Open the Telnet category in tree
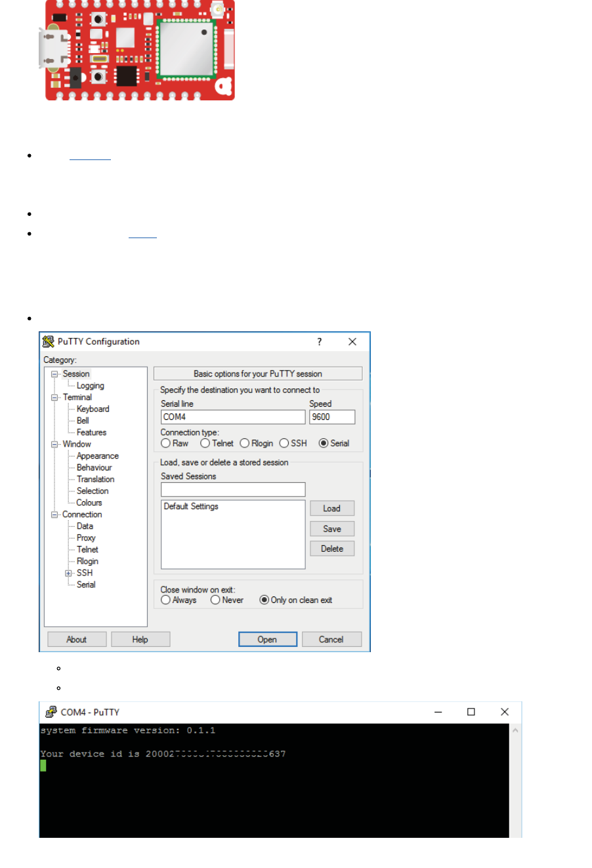The width and height of the screenshot is (592, 868). click(x=87, y=550)
